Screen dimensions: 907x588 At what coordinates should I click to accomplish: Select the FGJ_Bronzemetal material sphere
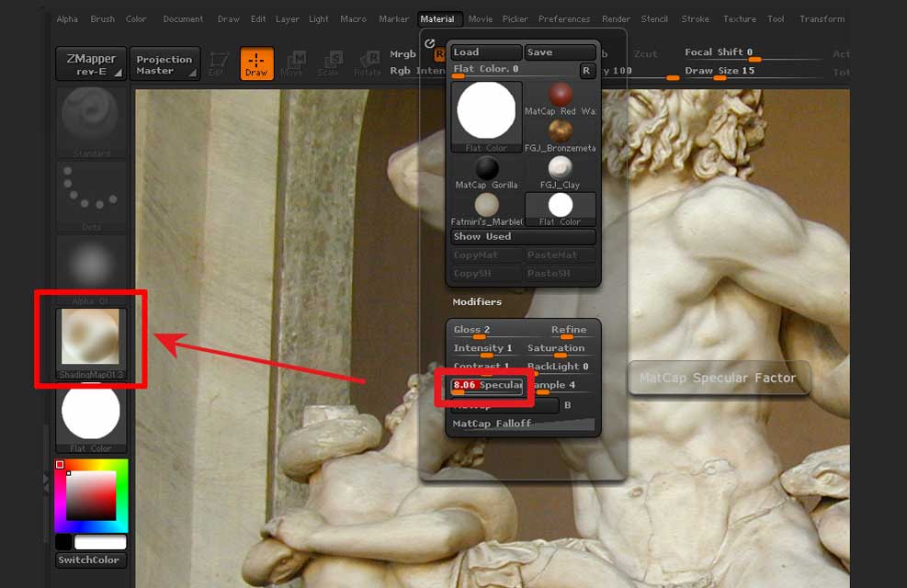[561, 131]
